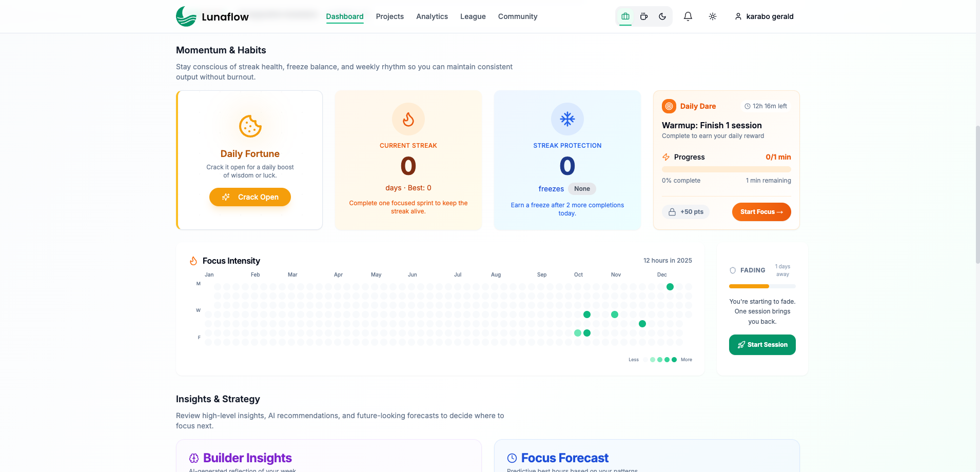Open the Projects navigation item

(x=389, y=16)
